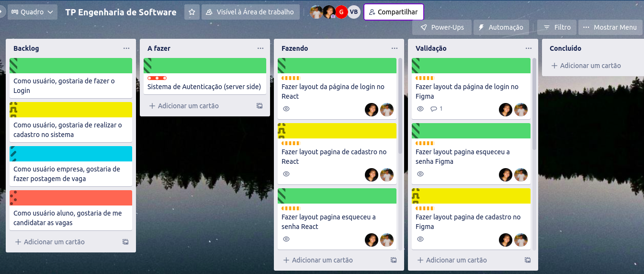Click first member avatar on 'login no Figma' card
Screen dimensions: 644x274
pyautogui.click(x=506, y=110)
